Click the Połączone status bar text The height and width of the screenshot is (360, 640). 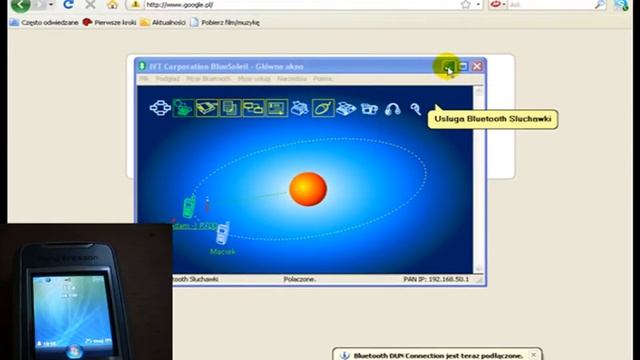click(300, 279)
